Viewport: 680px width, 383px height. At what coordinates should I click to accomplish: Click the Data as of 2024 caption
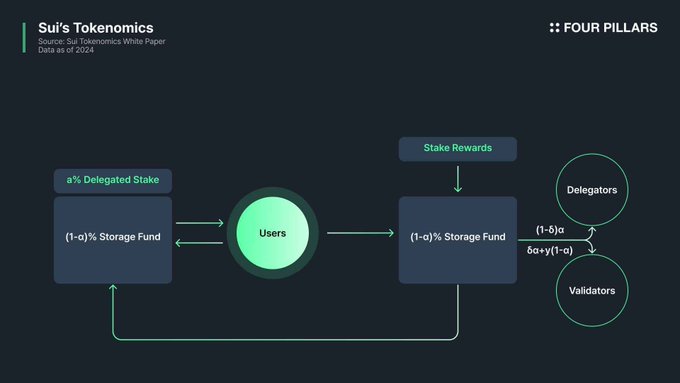pos(66,50)
